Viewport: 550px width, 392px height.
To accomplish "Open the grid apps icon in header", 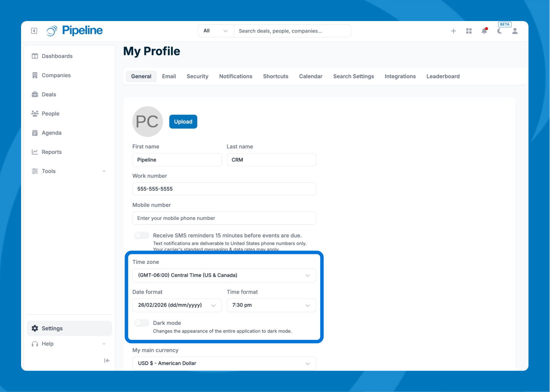I will (x=469, y=31).
